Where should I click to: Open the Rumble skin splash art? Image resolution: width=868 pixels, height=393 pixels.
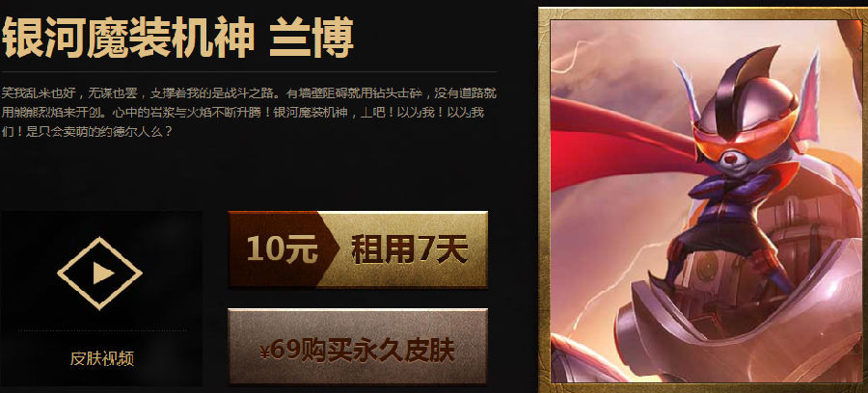[x=703, y=200]
